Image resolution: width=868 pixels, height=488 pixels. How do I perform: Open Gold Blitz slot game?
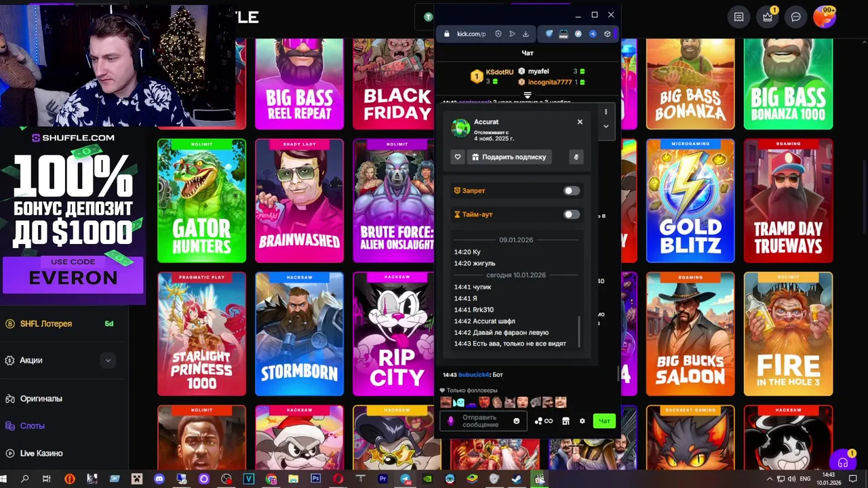(x=690, y=201)
